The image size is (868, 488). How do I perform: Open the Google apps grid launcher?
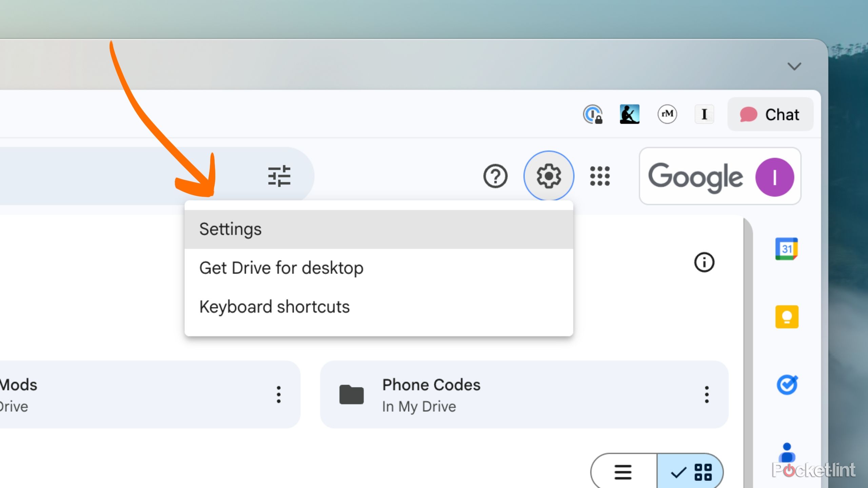coord(599,176)
